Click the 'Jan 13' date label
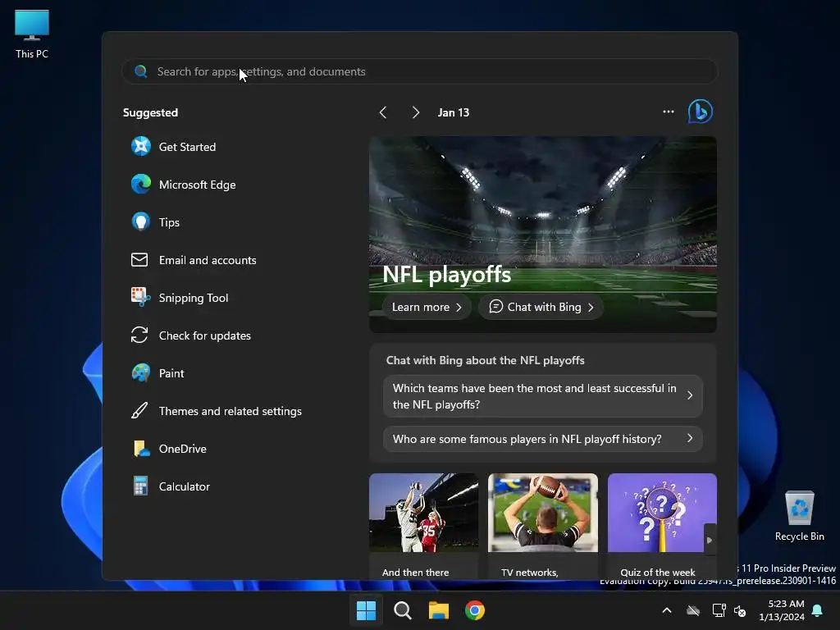 [x=453, y=112]
